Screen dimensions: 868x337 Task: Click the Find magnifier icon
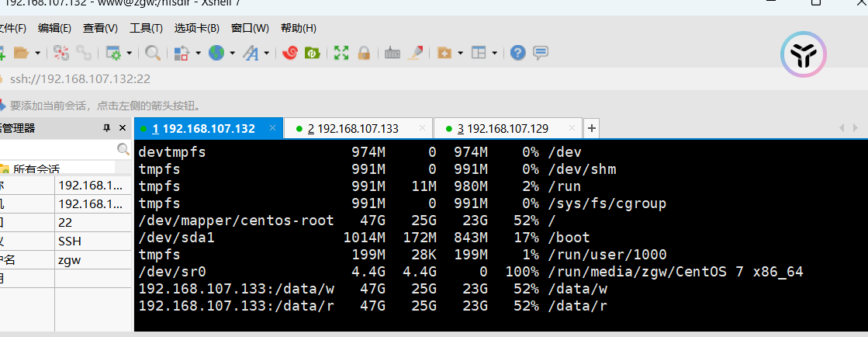pyautogui.click(x=153, y=53)
